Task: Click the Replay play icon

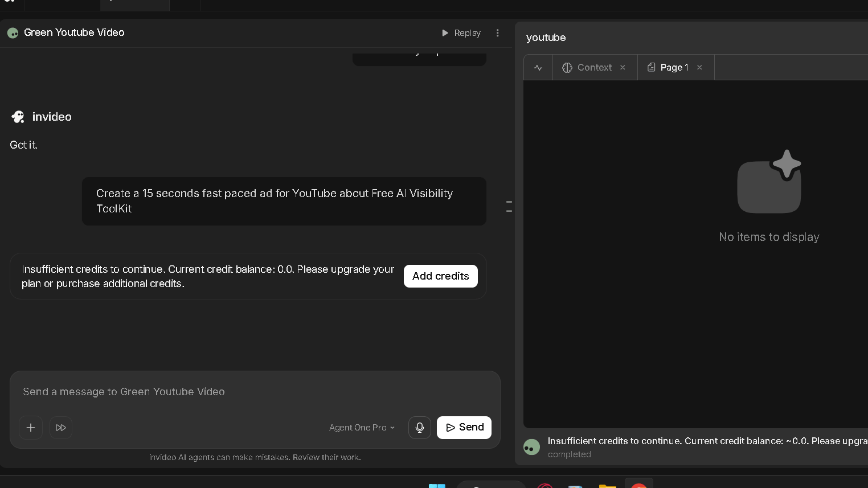Action: coord(445,33)
